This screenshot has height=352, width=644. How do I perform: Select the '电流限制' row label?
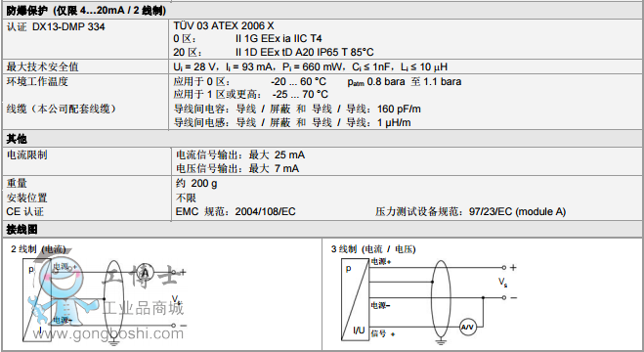(x=26, y=155)
